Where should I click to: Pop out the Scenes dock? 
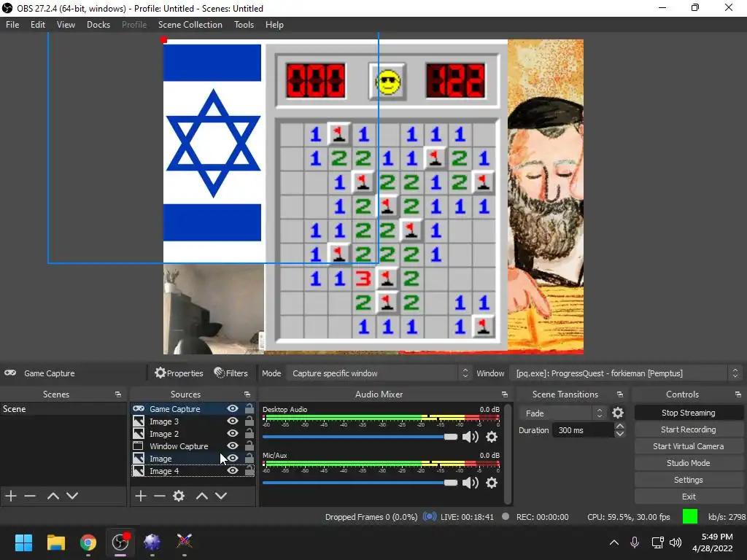(117, 394)
